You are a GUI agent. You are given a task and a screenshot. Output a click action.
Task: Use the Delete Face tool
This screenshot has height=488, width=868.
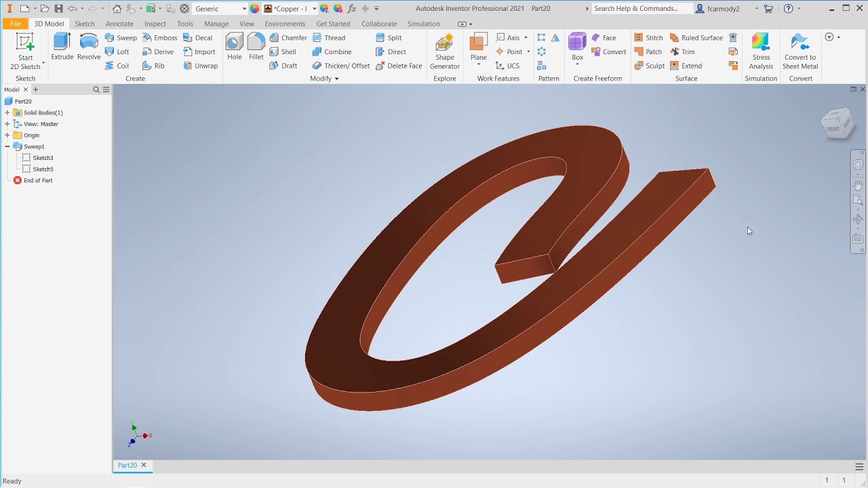click(x=399, y=66)
